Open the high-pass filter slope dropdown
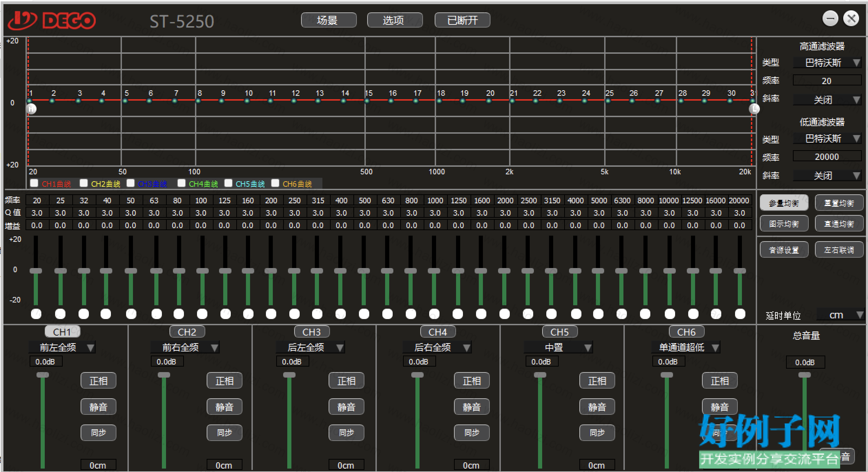Image resolution: width=868 pixels, height=472 pixels. tap(827, 100)
